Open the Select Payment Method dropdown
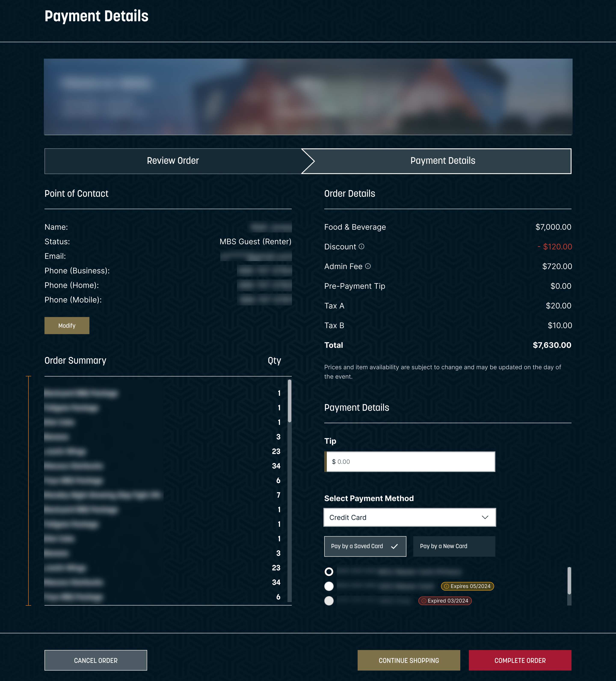The image size is (616, 681). click(x=409, y=517)
